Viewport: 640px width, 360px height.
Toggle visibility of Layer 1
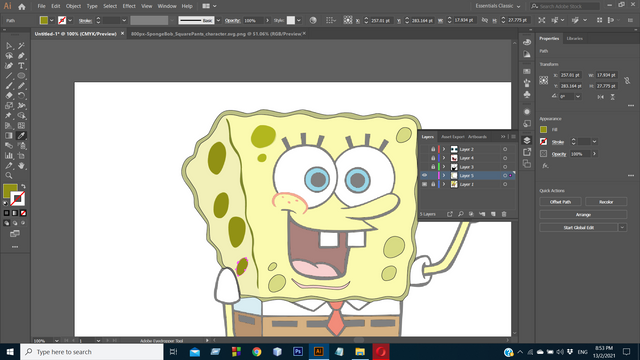(424, 184)
